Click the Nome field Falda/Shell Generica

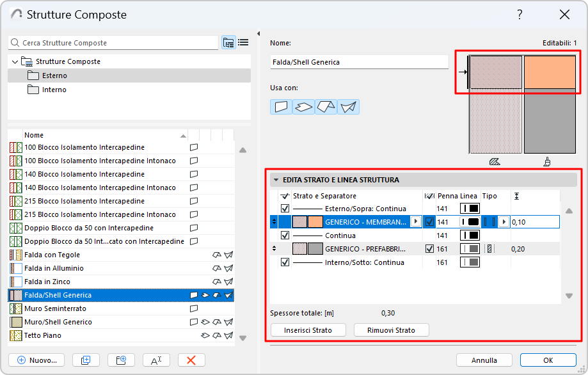[359, 62]
